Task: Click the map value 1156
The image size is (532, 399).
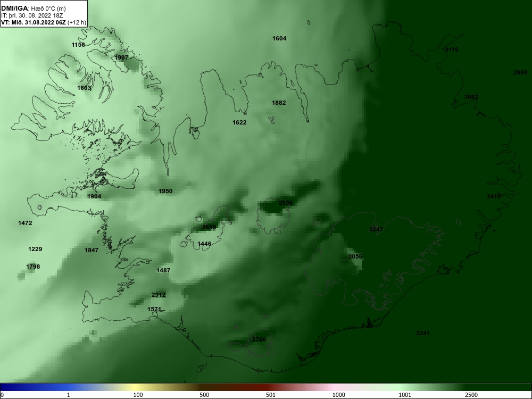Action: pyautogui.click(x=78, y=45)
